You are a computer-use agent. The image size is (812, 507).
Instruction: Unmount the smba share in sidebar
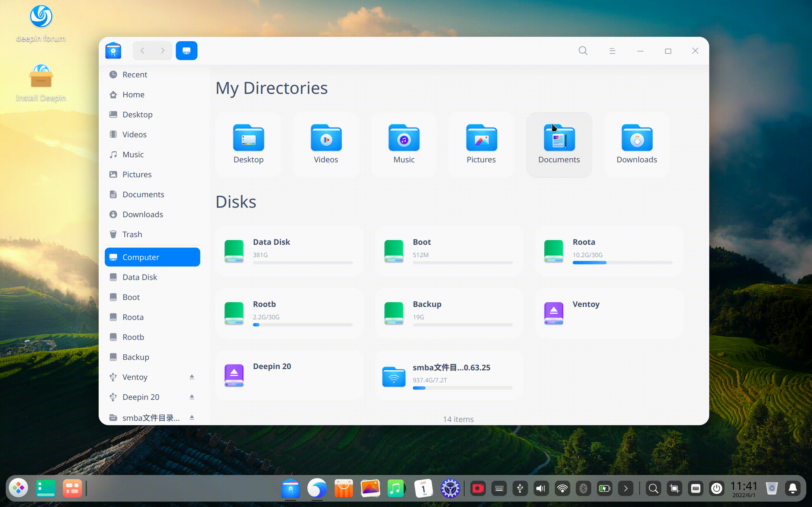192,418
